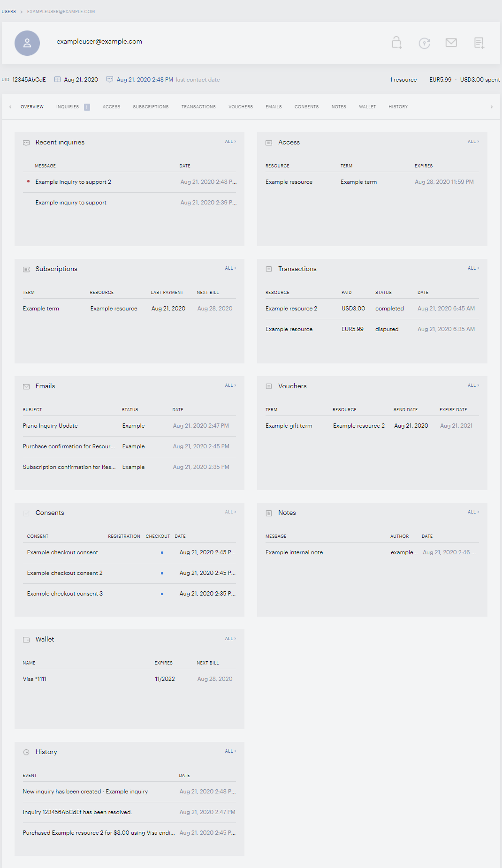The width and height of the screenshot is (502, 868).
Task: Click the Emails panel envelope icon
Action: point(26,386)
